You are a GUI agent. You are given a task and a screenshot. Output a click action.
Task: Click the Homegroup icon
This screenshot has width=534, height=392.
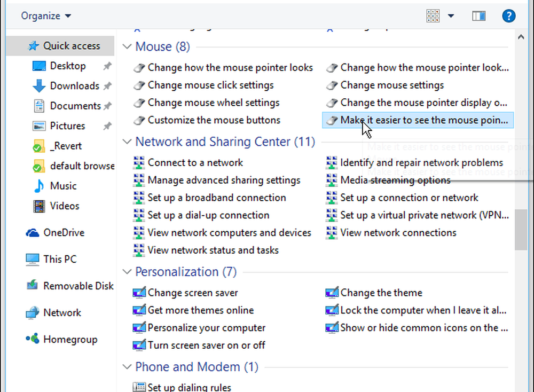pyautogui.click(x=33, y=339)
